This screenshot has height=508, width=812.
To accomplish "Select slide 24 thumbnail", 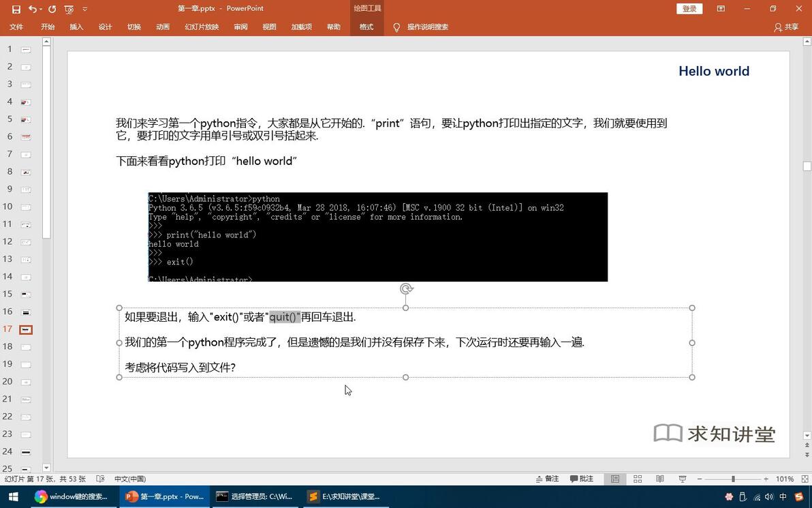I will 26,452.
